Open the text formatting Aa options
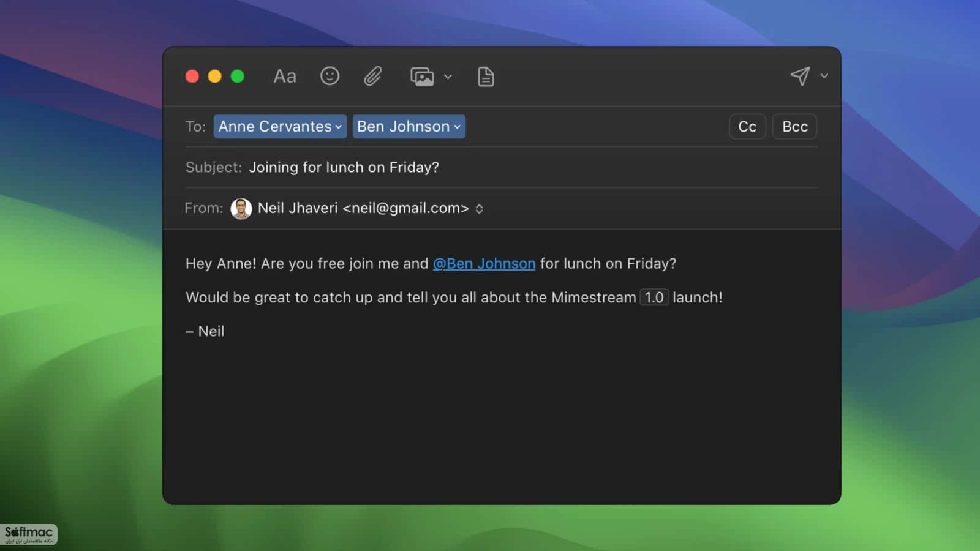Image resolution: width=980 pixels, height=551 pixels. 285,77
